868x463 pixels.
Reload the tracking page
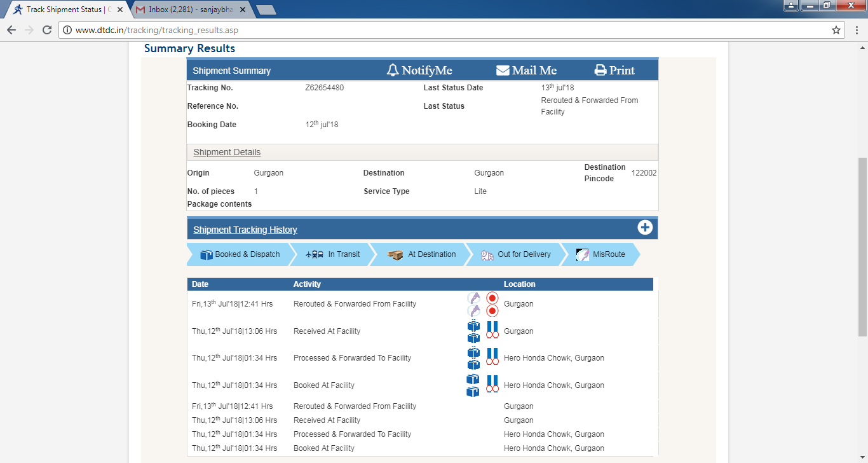coord(46,30)
